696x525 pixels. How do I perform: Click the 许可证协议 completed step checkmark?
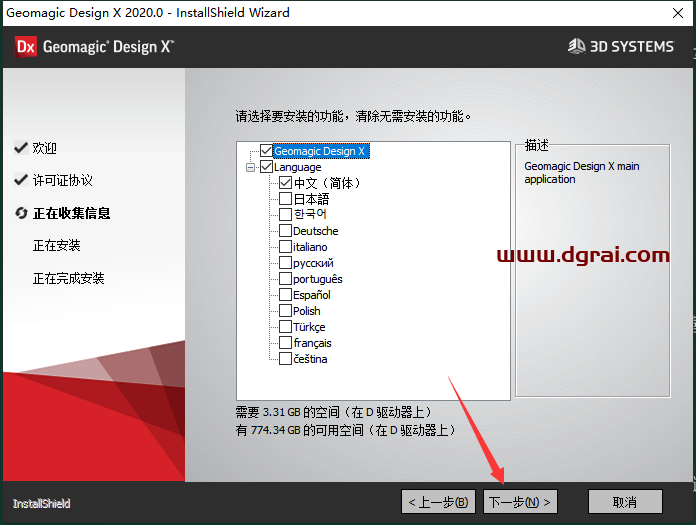coord(21,180)
